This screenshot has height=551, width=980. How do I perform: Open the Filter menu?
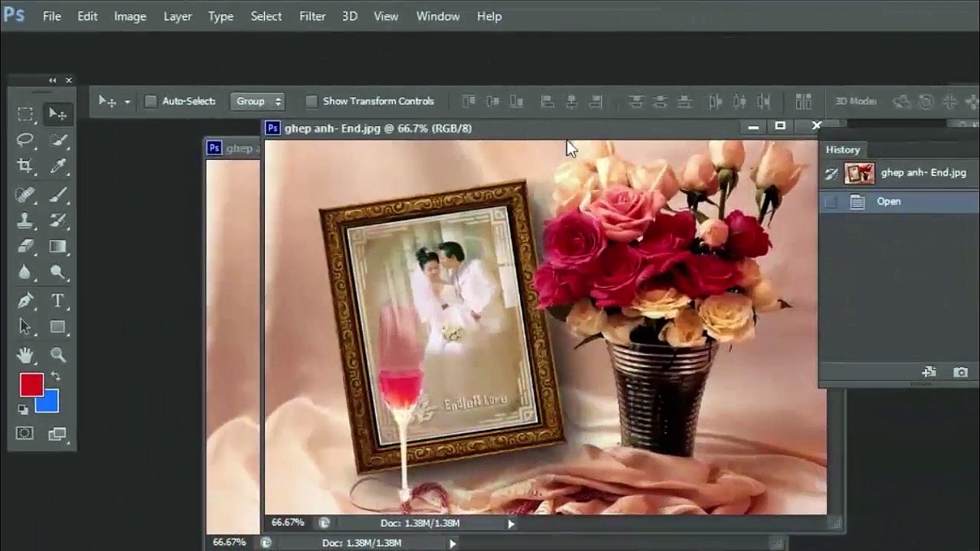(x=312, y=16)
